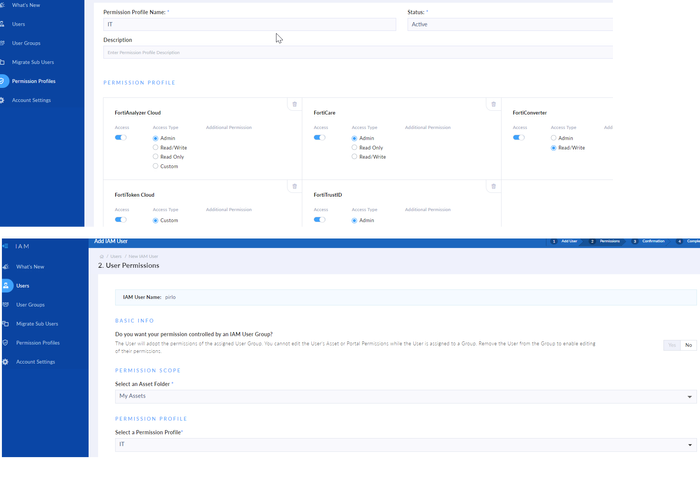The height and width of the screenshot is (488, 700).
Task: Select Admin radio for FortiCare
Action: point(354,138)
